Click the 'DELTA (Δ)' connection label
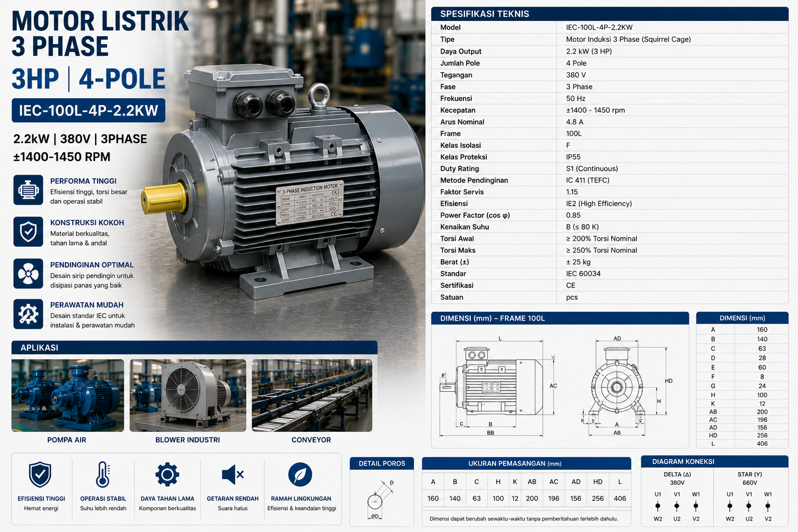This screenshot has width=798, height=532. 677,474
